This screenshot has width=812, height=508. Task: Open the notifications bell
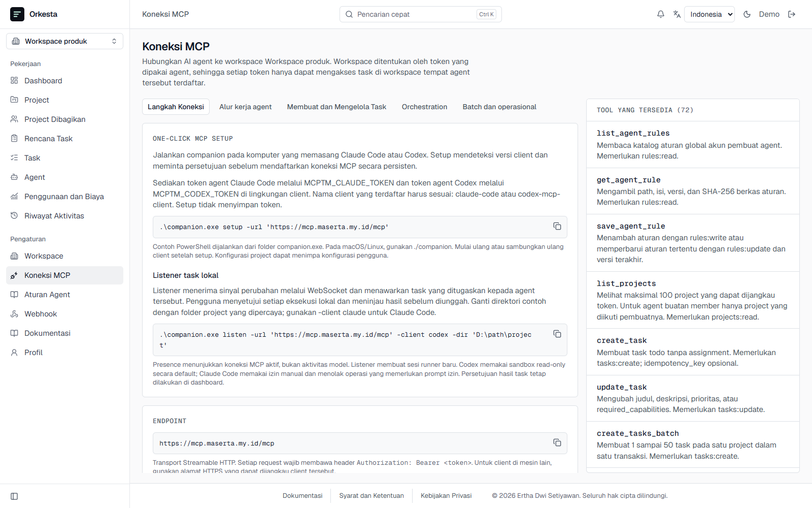coord(661,14)
